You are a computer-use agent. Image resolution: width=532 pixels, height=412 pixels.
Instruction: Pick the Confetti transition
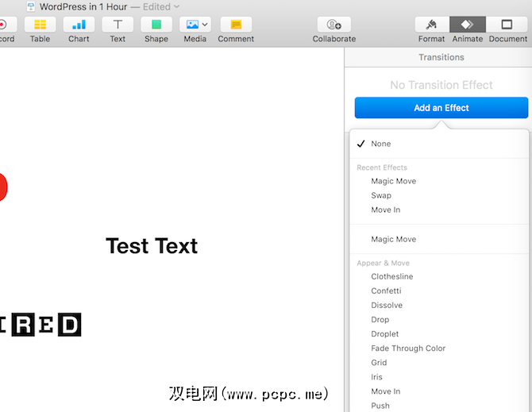[x=386, y=291]
